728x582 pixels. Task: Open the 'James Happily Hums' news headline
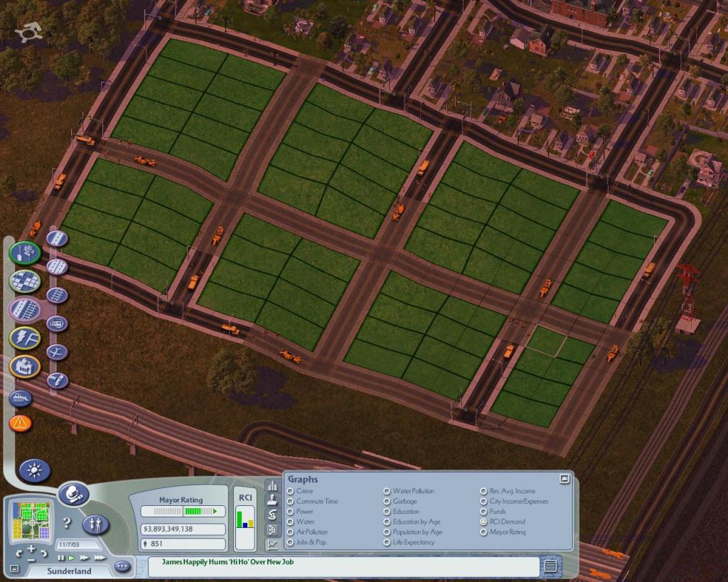coord(228,562)
